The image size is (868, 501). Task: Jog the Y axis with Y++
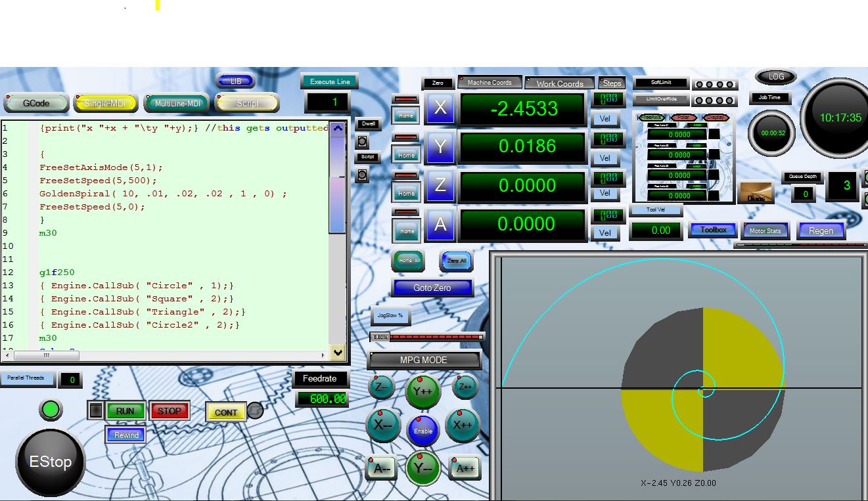423,391
